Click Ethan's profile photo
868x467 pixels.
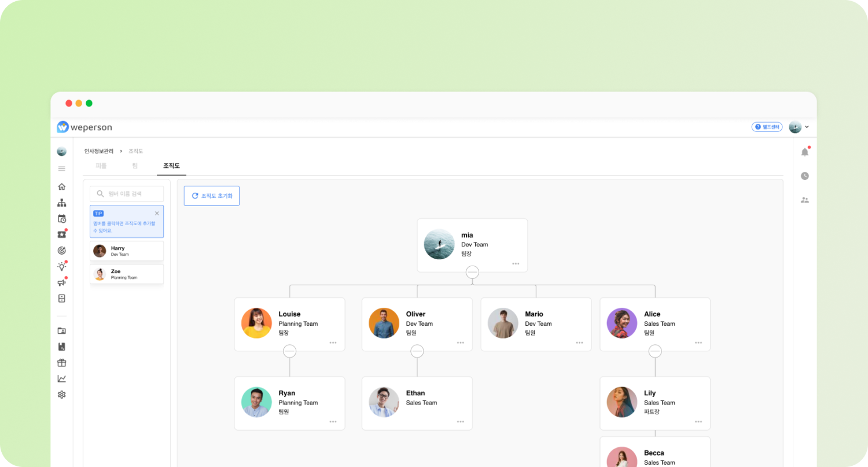384,402
